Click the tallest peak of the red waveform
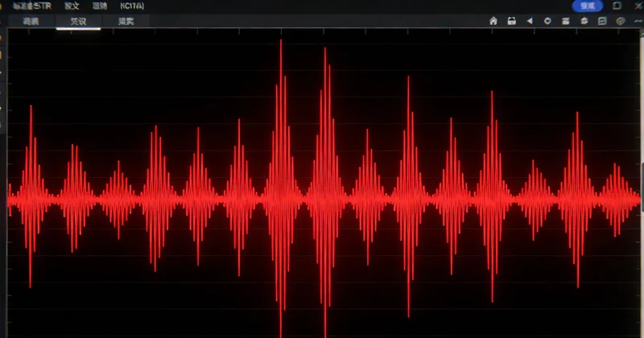Image resolution: width=644 pixels, height=338 pixels. [281, 48]
